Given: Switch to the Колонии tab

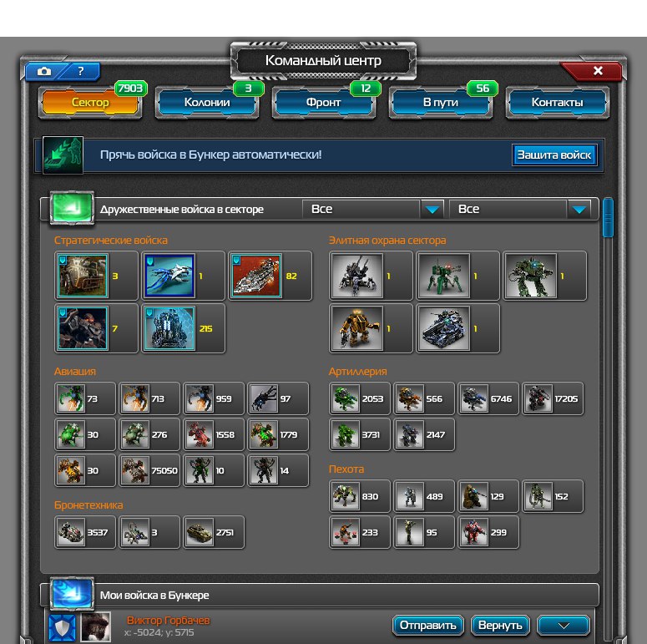Looking at the screenshot, I should 207,103.
